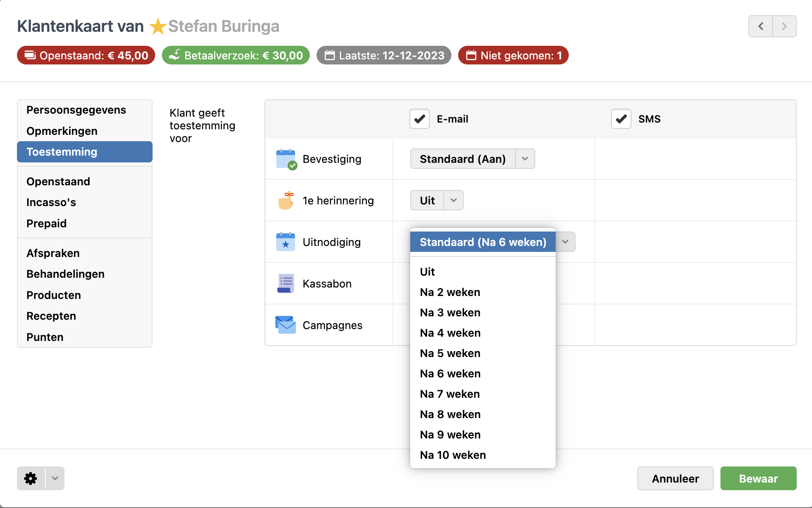Go to previous customer with left arrow
The image size is (812, 508).
tap(761, 26)
